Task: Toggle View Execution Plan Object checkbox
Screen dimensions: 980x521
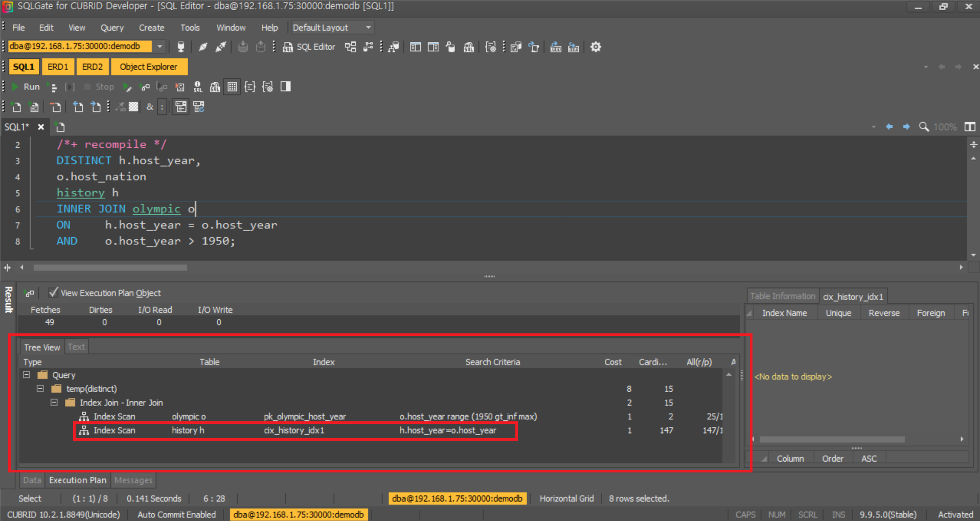Action: 53,292
